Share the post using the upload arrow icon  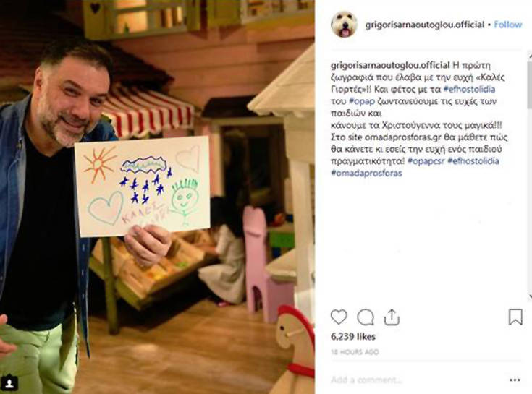(x=392, y=317)
